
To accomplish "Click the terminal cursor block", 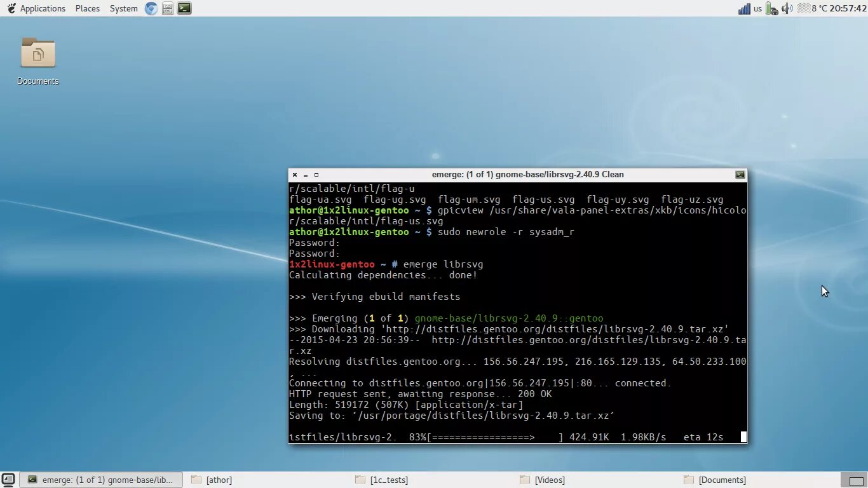I will [x=744, y=437].
